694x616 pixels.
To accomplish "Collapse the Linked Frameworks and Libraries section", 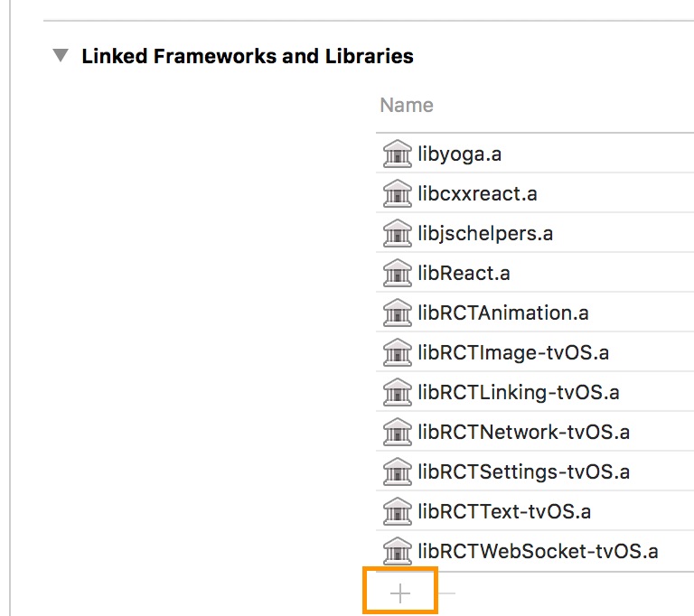I will pos(61,55).
